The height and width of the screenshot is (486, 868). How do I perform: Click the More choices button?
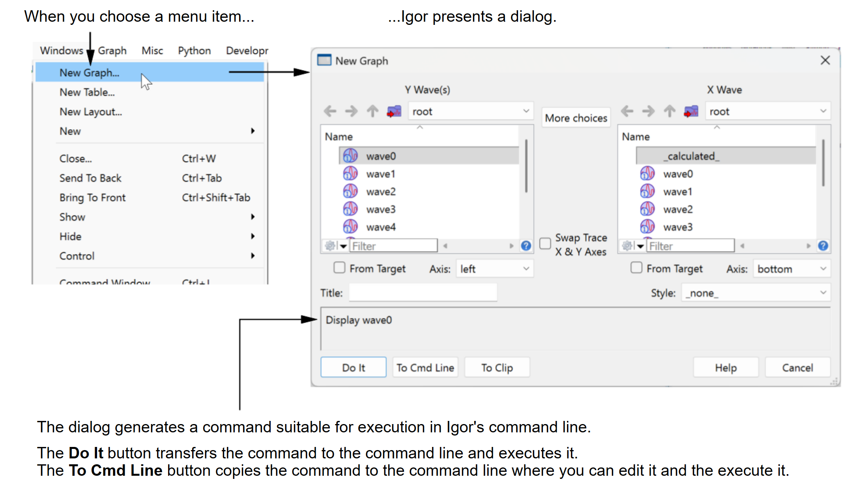[576, 118]
